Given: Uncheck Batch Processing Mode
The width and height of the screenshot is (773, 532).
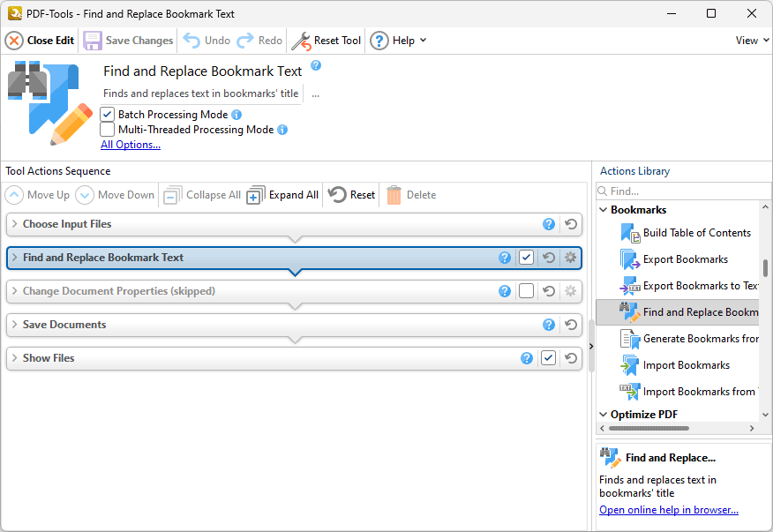Looking at the screenshot, I should 107,115.
